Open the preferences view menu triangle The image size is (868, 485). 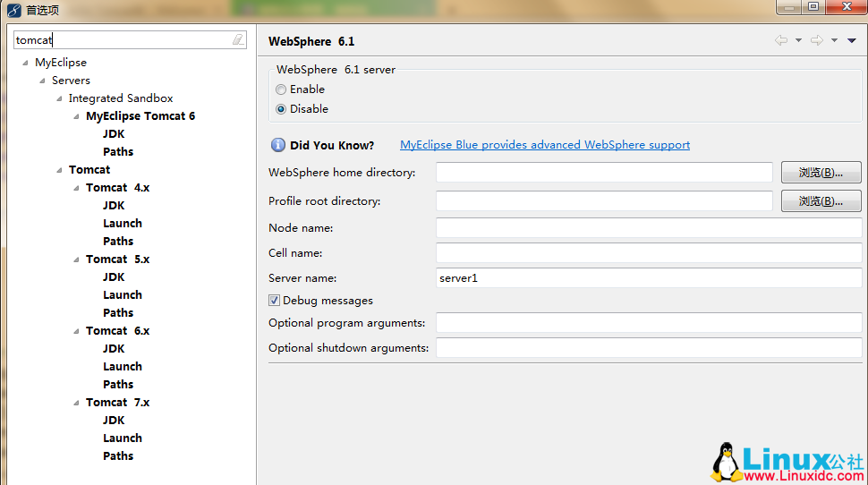pos(852,40)
